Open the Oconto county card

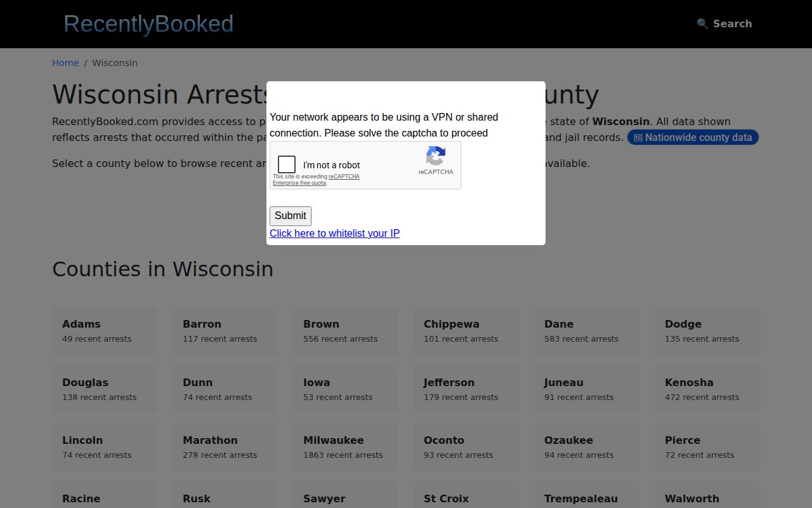(x=466, y=447)
